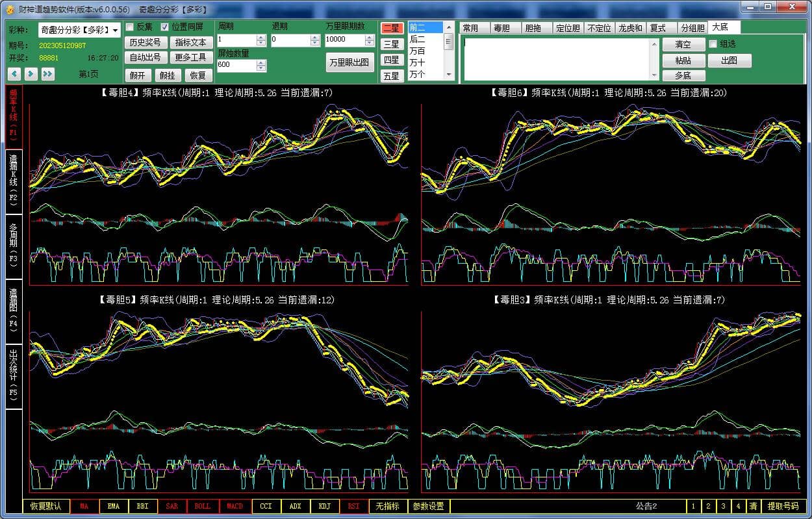The image size is (812, 519).
Task: Switch to the 毒胆 tab
Action: (x=501, y=28)
